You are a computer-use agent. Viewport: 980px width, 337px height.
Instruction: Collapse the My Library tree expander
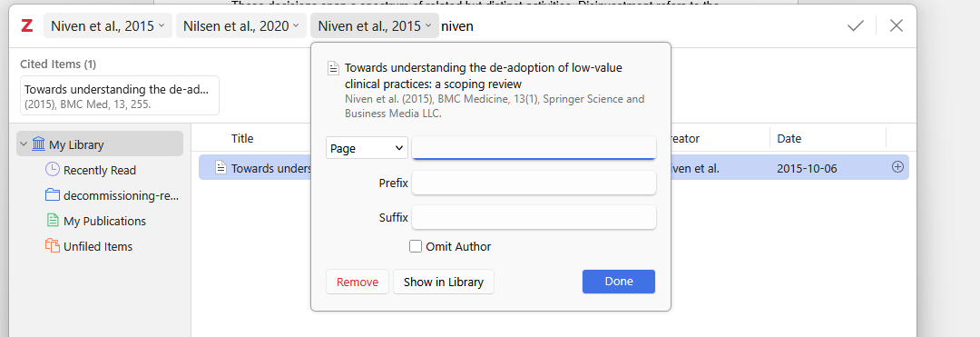click(x=24, y=144)
